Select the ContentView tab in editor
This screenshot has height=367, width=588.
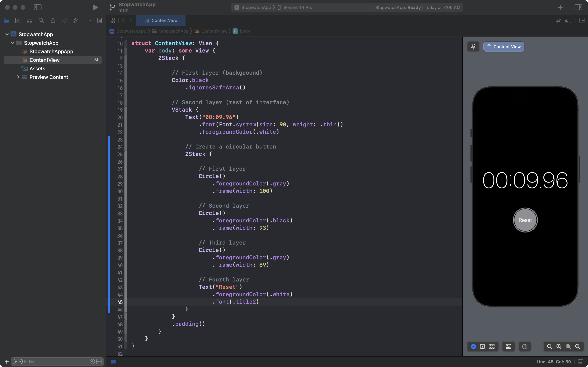click(164, 20)
